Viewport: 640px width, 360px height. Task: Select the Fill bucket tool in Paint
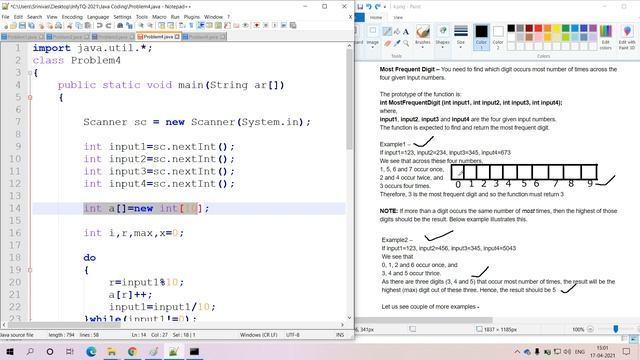point(397,32)
